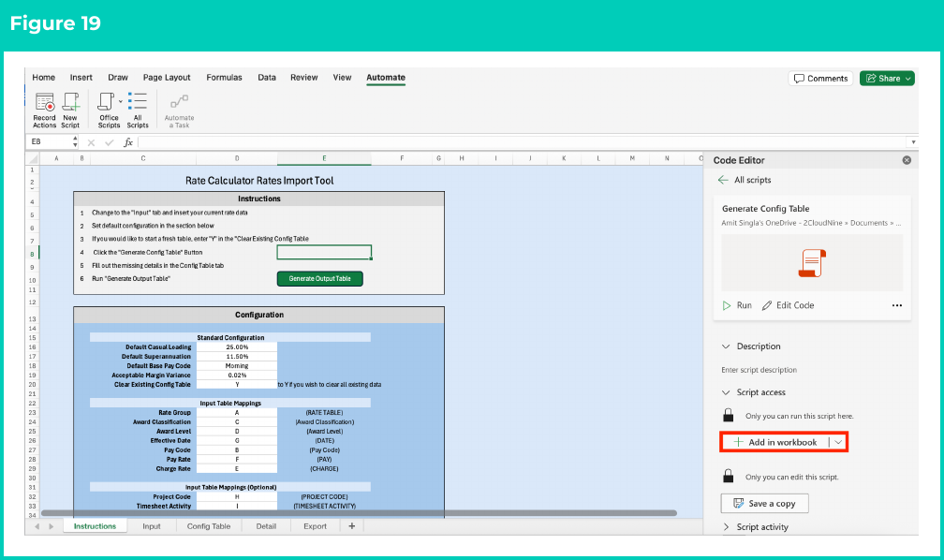Image resolution: width=944 pixels, height=560 pixels.
Task: Click the Generate Output Table button
Action: [319, 279]
